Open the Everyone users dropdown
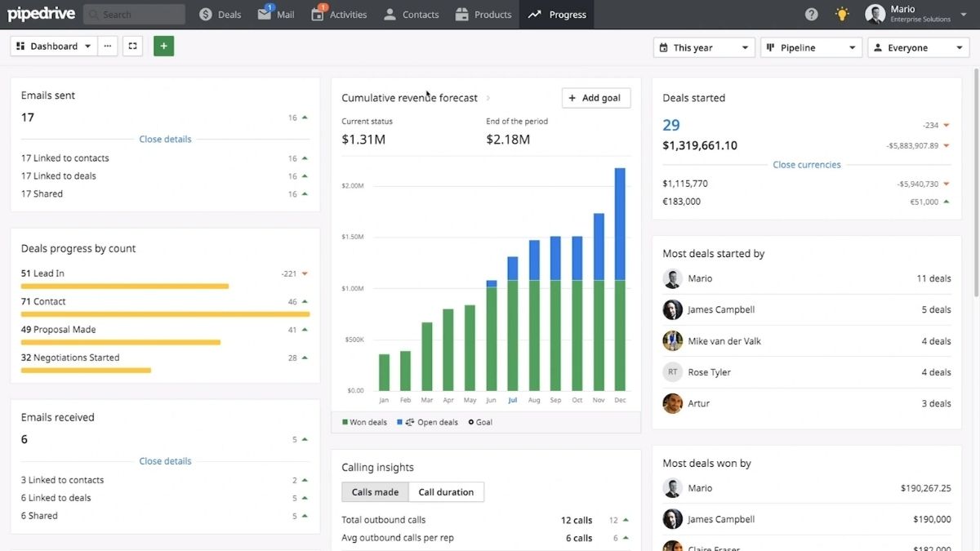The image size is (980, 551). point(918,47)
